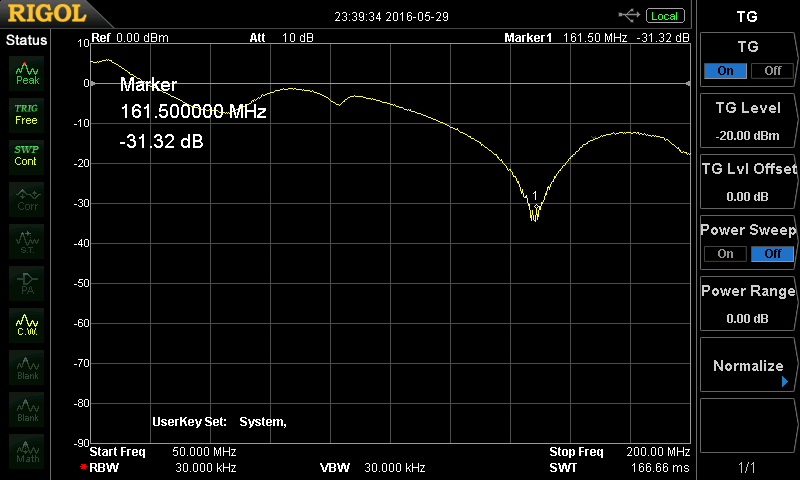Expand the Normalize submenu arrow

click(x=785, y=382)
